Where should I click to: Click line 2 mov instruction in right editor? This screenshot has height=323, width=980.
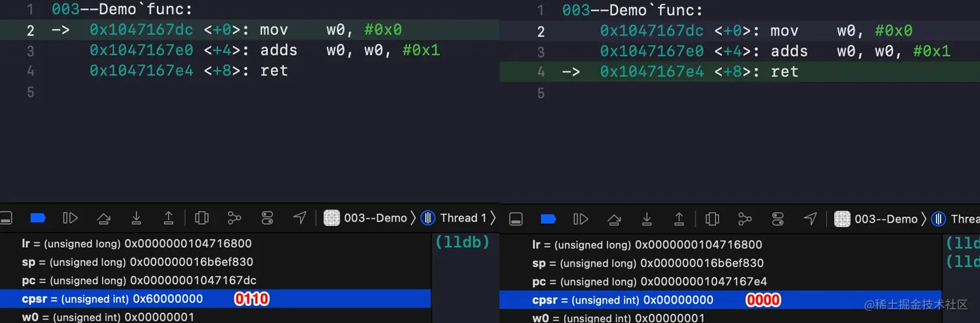pos(756,30)
